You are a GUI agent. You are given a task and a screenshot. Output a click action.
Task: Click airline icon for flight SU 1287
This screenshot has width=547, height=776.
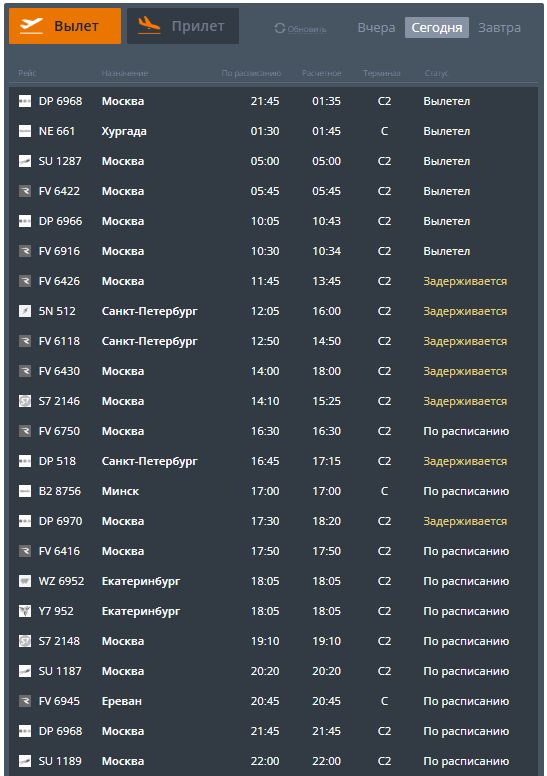pos(25,161)
